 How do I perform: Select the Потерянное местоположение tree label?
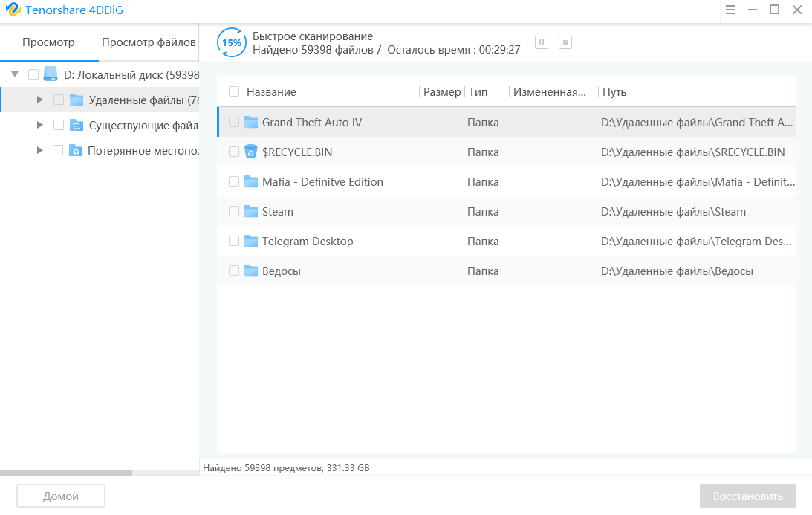[143, 151]
